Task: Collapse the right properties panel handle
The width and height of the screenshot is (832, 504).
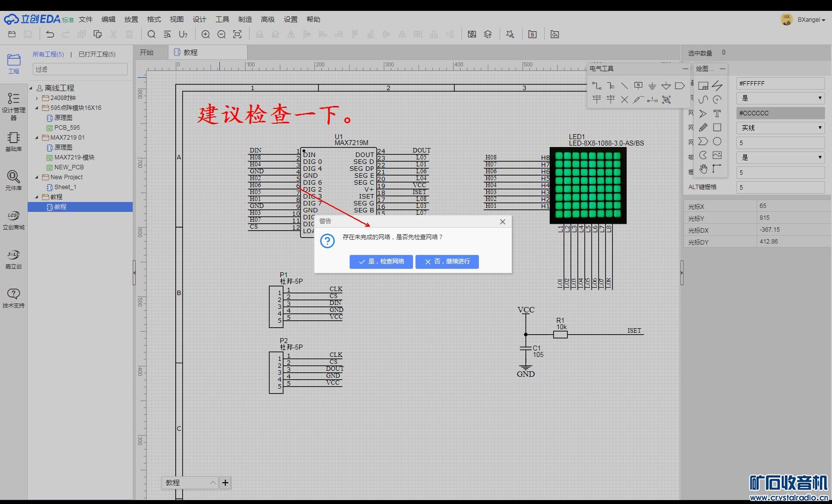Action: coord(681,272)
